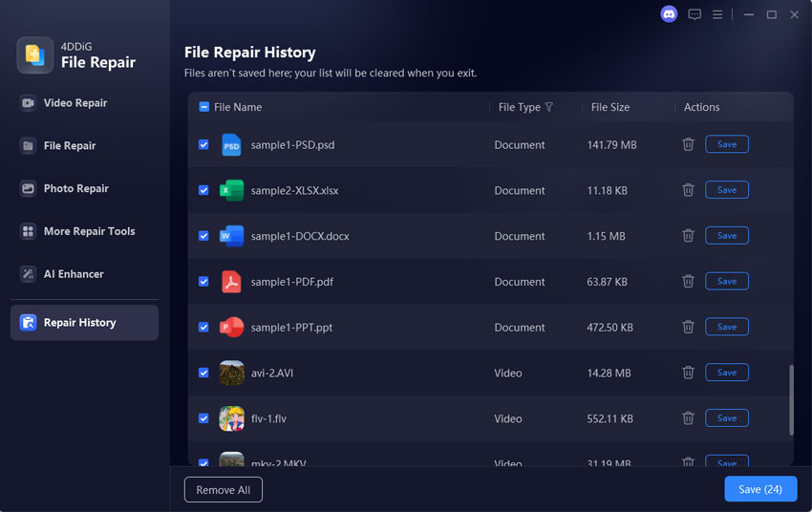This screenshot has height=512, width=812.
Task: Click the Excel icon for sample2-XLSX.xlsx
Action: [x=231, y=190]
